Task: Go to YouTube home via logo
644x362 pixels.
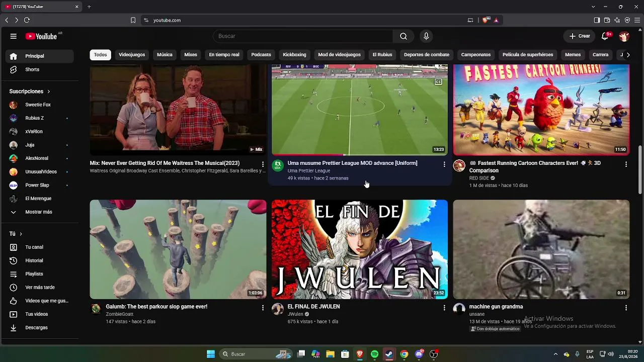Action: click(41, 36)
